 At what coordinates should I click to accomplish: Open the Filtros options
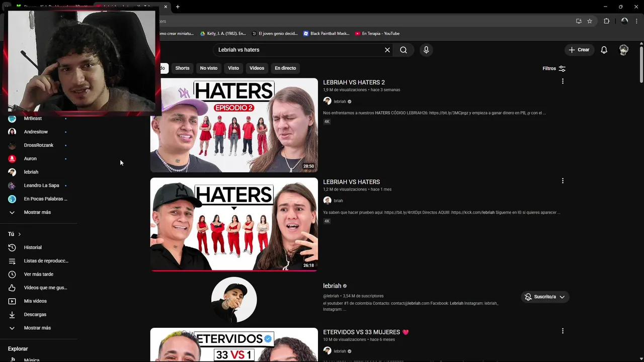point(554,68)
